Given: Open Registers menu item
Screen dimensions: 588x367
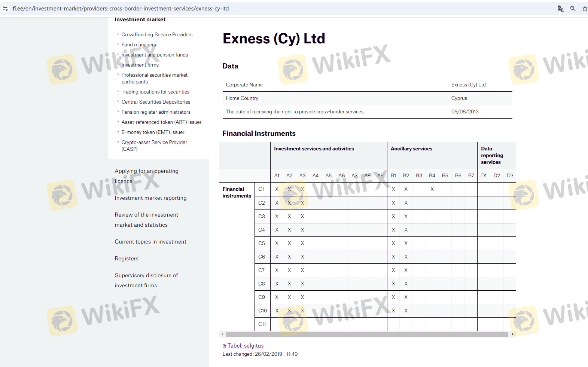Looking at the screenshot, I should [127, 259].
